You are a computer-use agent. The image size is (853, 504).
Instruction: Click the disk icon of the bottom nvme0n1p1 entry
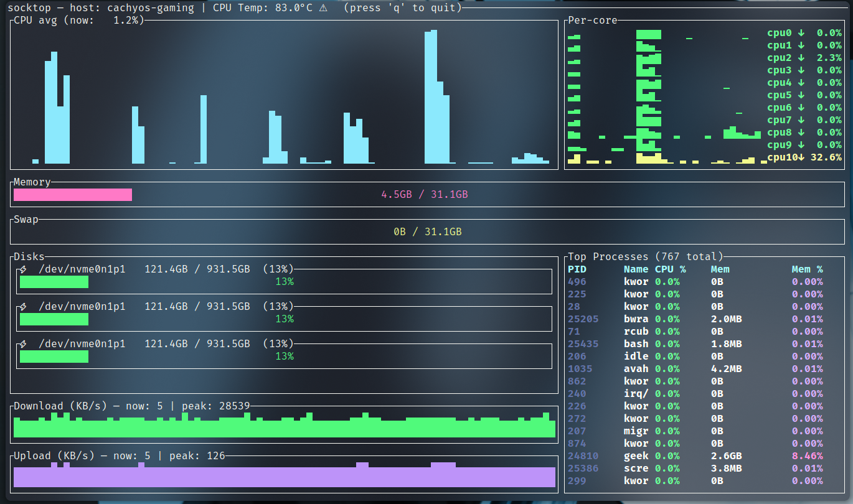tap(23, 344)
